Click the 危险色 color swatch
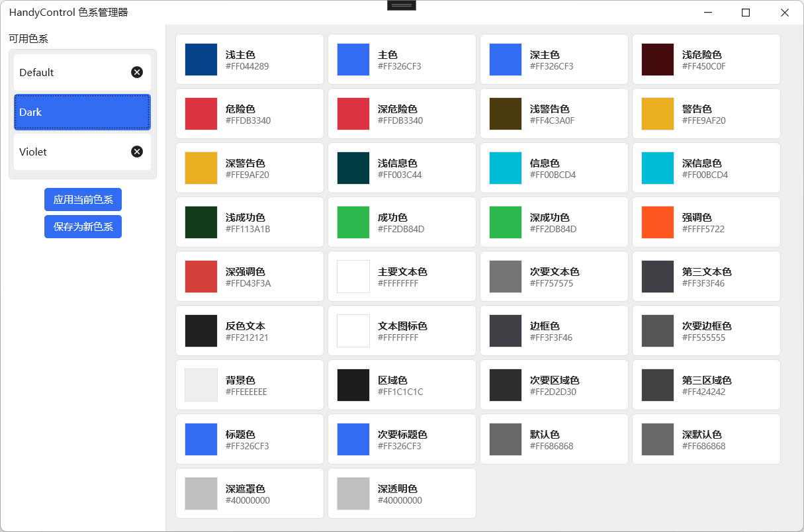Image resolution: width=804 pixels, height=532 pixels. 201,113
